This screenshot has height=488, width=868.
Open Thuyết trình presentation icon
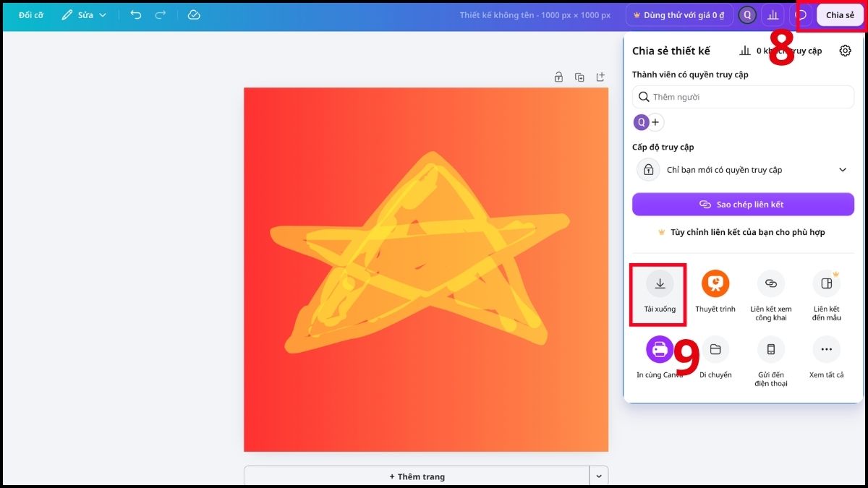tap(715, 283)
